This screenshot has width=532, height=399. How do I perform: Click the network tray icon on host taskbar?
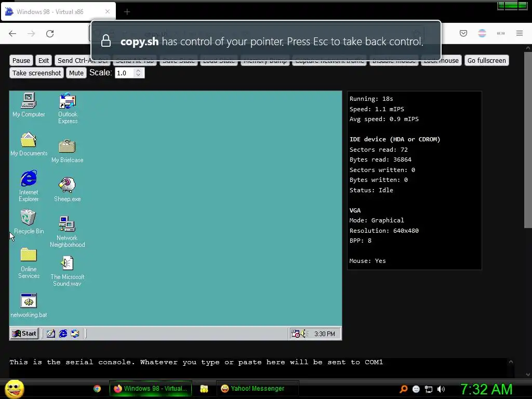coord(429,389)
